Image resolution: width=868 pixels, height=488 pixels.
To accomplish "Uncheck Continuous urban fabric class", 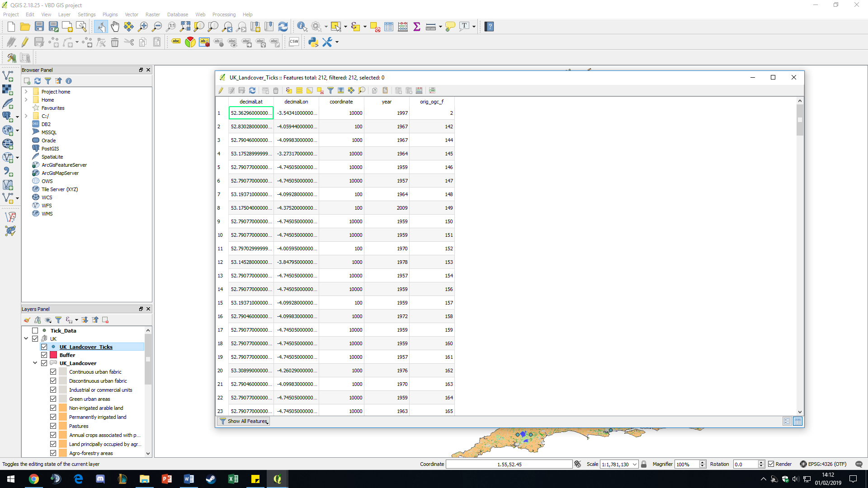I will pyautogui.click(x=53, y=372).
